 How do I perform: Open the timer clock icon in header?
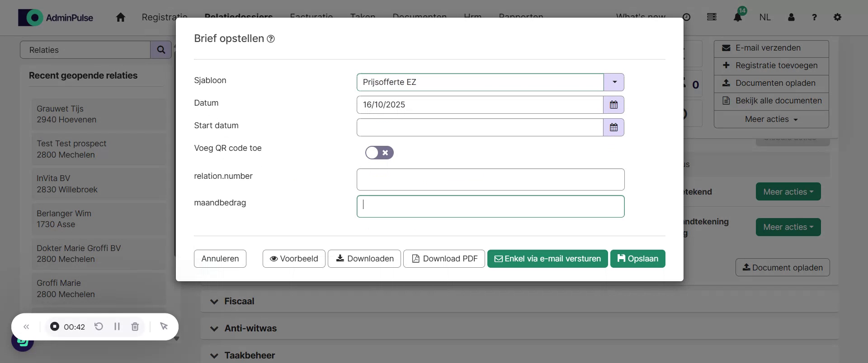(686, 17)
